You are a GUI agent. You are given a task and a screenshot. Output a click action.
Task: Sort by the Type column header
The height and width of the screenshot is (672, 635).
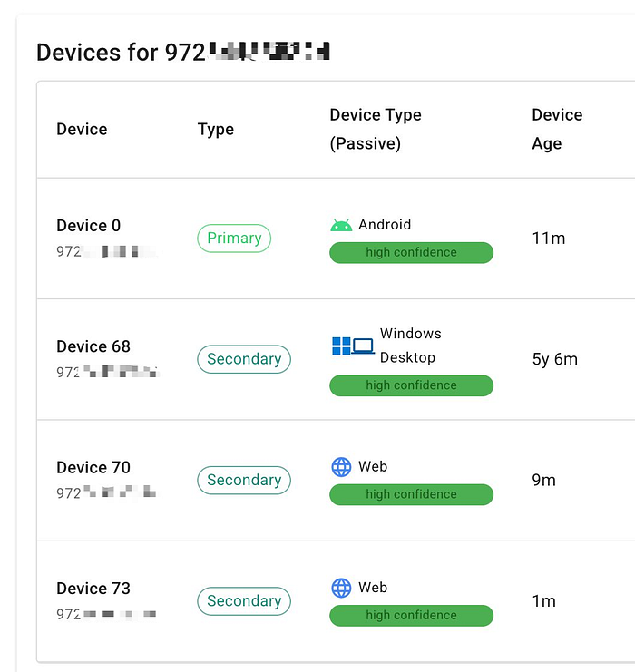[216, 130]
